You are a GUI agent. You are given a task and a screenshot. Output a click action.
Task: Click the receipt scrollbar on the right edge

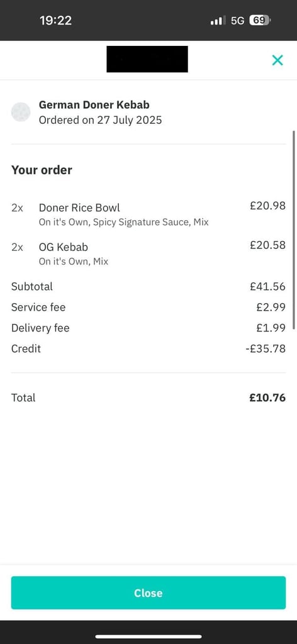coord(294,230)
